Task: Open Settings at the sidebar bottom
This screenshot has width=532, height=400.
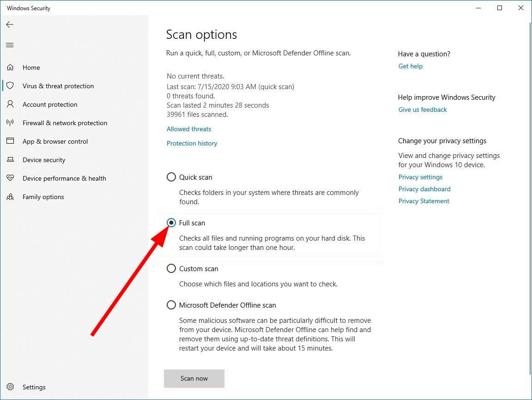Action: click(x=34, y=387)
